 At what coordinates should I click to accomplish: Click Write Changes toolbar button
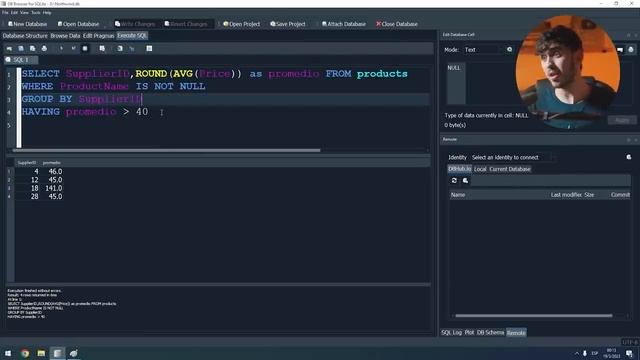[135, 24]
